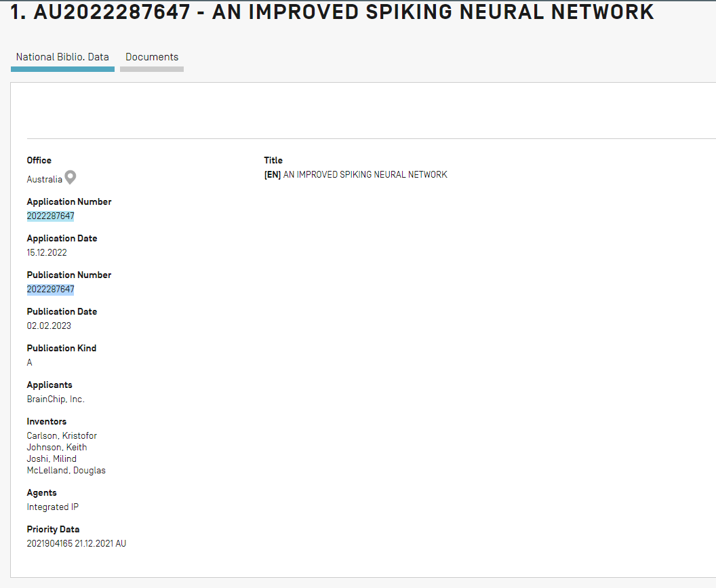The image size is (716, 588).
Task: Switch to the Documents tab
Action: click(x=152, y=58)
